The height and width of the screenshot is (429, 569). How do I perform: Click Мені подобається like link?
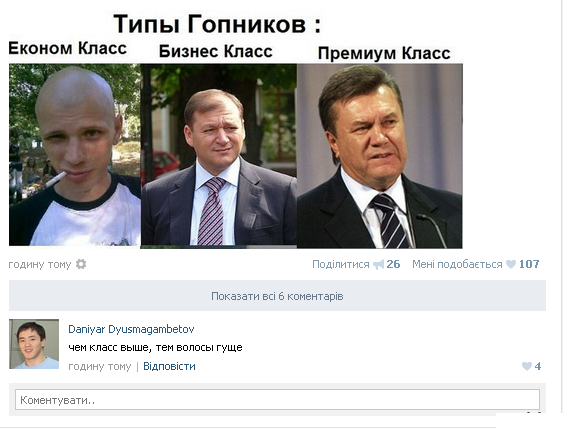coord(457,264)
